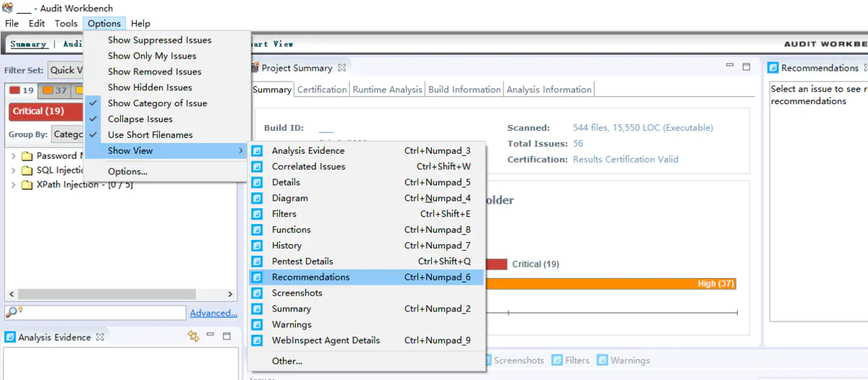The height and width of the screenshot is (380, 868).
Task: Close the open Options menu
Action: pyautogui.click(x=104, y=24)
